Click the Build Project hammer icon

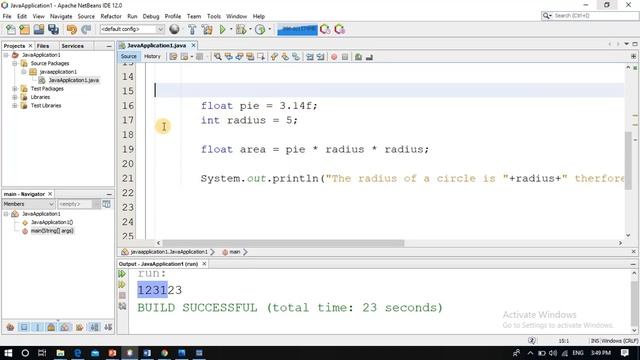point(192,29)
